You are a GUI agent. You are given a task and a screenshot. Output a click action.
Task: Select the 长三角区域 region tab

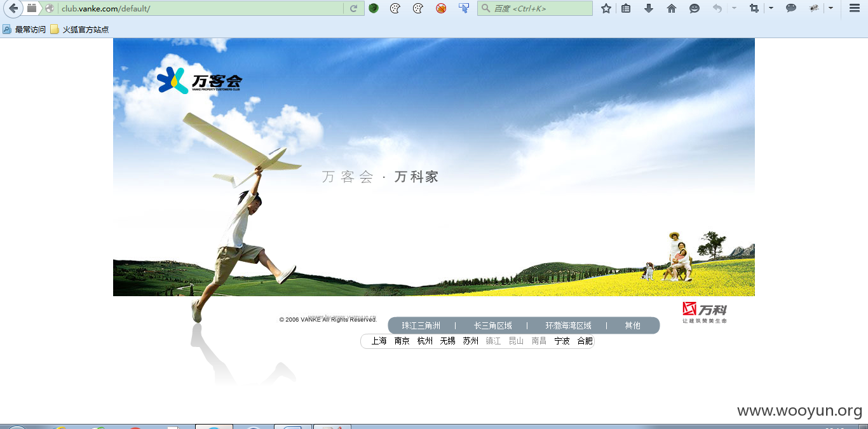point(492,325)
